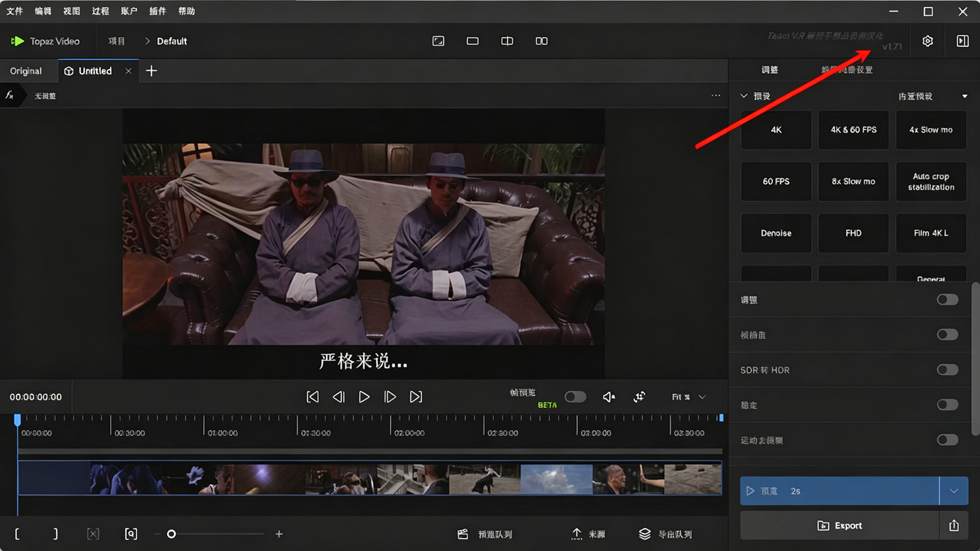Jump to the end of the video
This screenshot has height=551, width=980.
[x=416, y=397]
